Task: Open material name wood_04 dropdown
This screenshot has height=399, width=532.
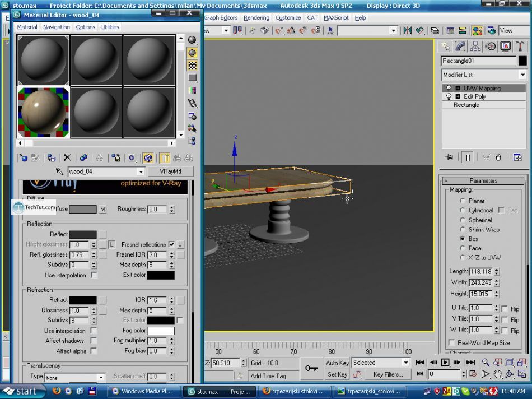Action: click(141, 171)
